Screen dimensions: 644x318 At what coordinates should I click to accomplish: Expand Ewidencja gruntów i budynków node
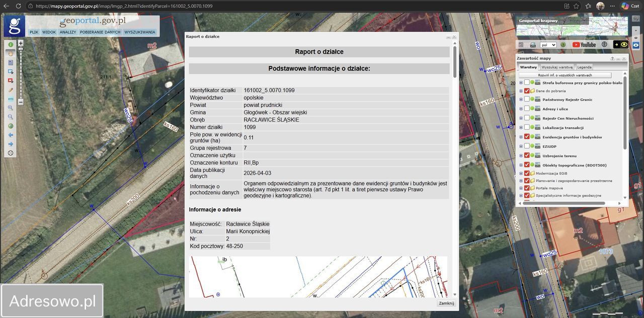coord(521,137)
